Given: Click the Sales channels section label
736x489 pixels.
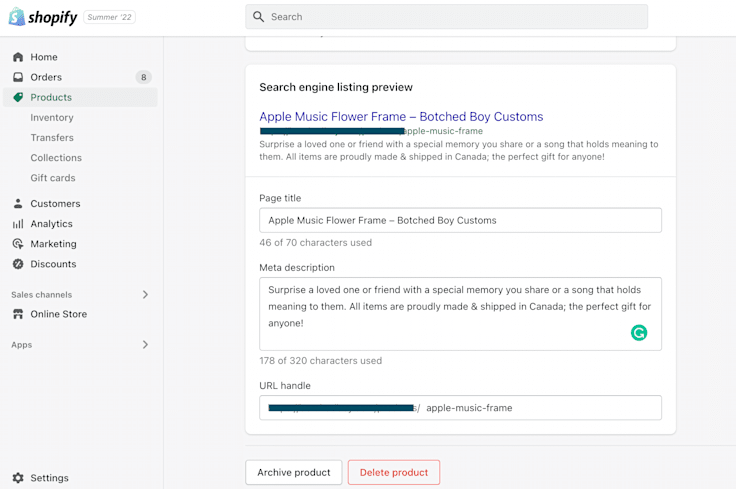Looking at the screenshot, I should coord(42,295).
